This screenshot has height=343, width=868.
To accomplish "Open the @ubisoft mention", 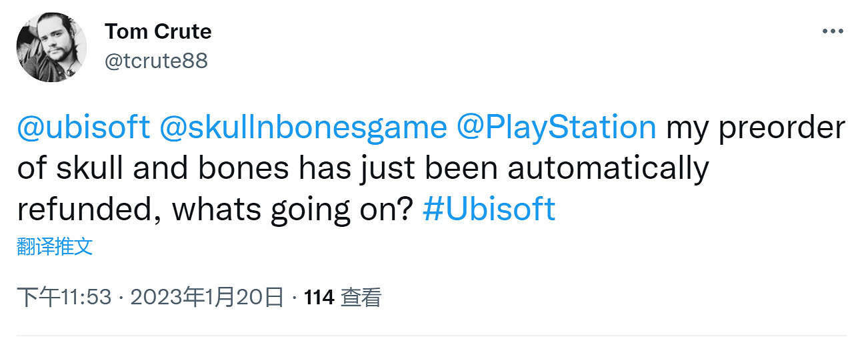I will tap(83, 127).
